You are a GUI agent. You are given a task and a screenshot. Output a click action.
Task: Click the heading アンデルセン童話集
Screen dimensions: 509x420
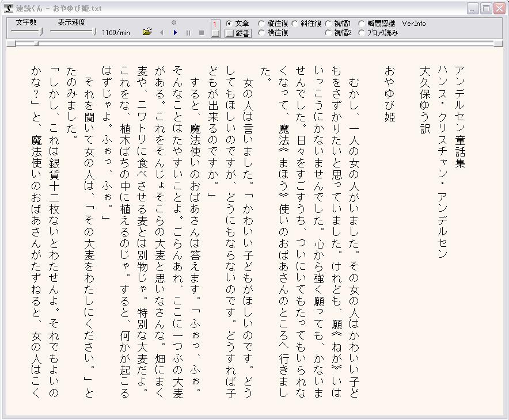click(x=459, y=117)
